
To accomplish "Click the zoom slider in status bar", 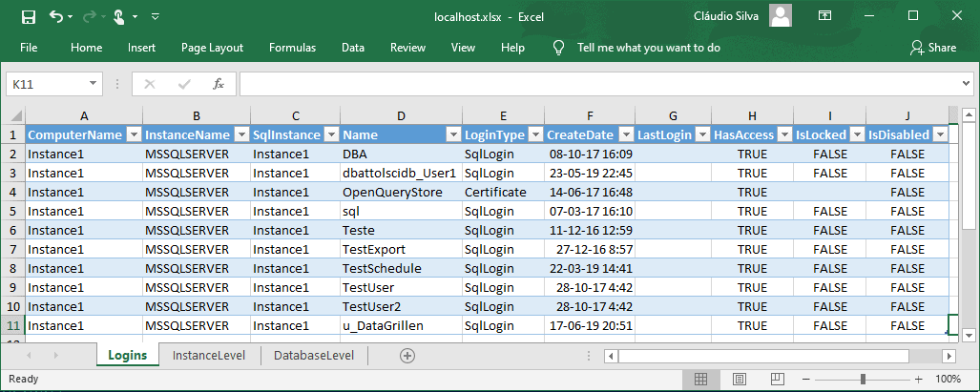I will click(x=864, y=379).
